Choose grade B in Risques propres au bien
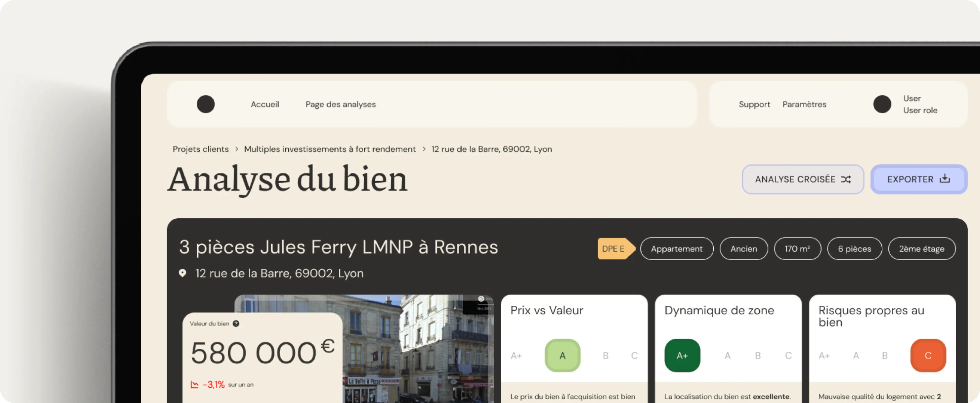 [885, 355]
